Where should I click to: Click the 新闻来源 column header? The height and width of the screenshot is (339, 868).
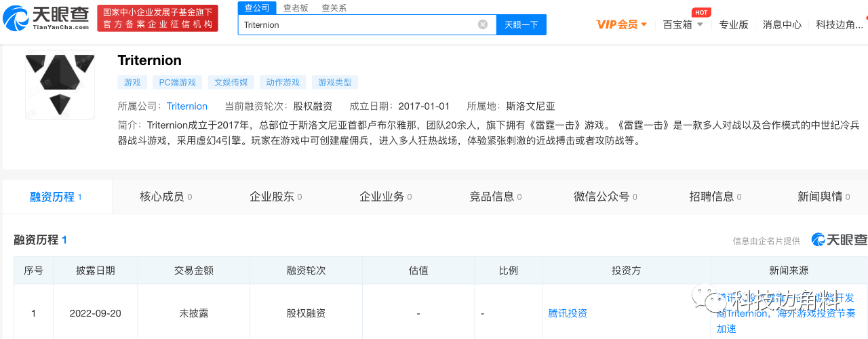[789, 271]
